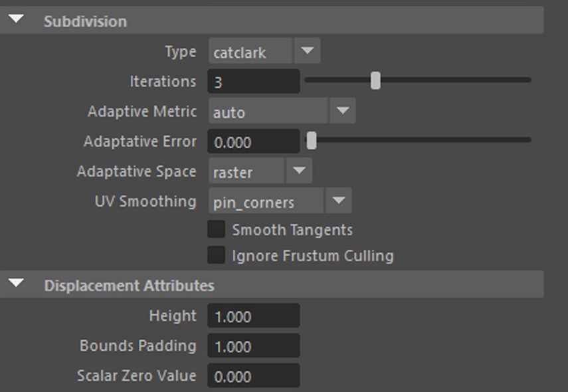This screenshot has height=392, width=568.
Task: Click the displacement Height value field
Action: coord(253,316)
